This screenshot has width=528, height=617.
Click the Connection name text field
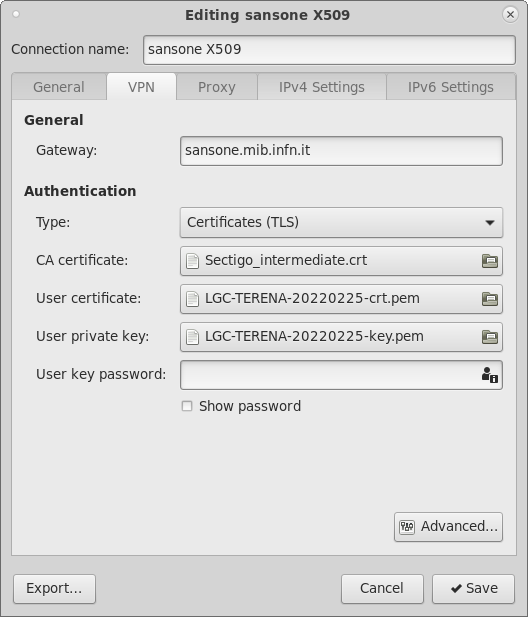(329, 50)
